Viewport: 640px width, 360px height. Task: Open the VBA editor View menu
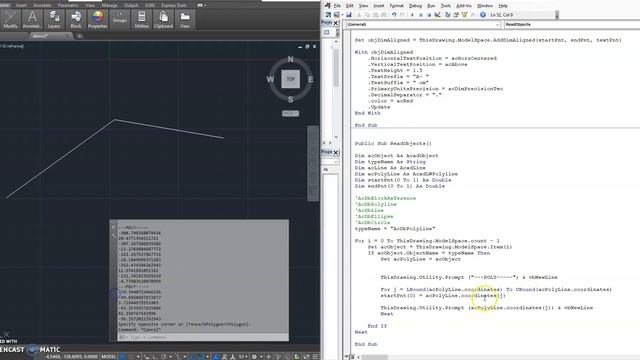(x=363, y=6)
